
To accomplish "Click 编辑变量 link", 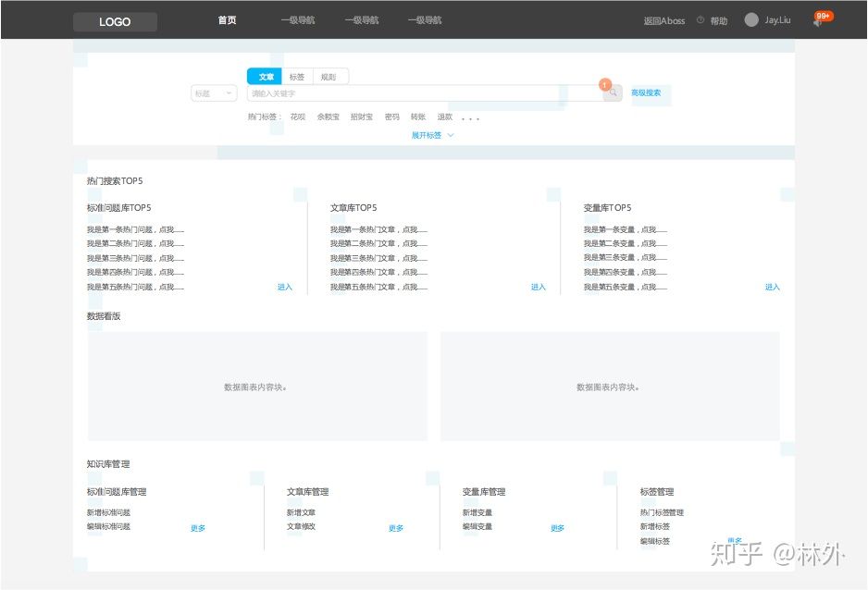I will tap(477, 526).
